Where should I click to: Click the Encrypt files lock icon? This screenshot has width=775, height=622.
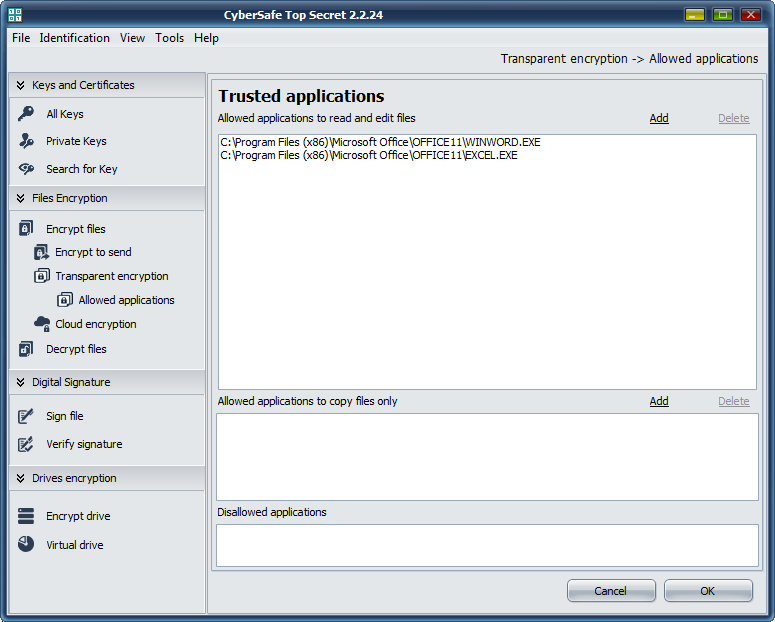tap(26, 228)
